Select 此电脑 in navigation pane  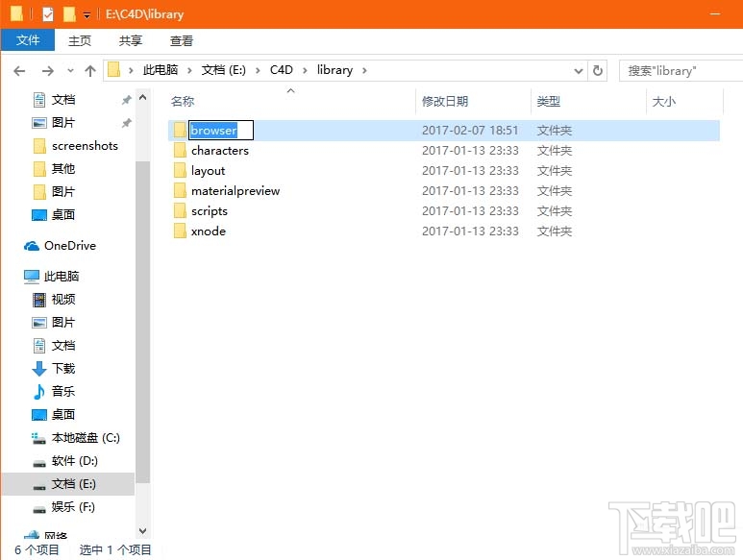pyautogui.click(x=62, y=276)
